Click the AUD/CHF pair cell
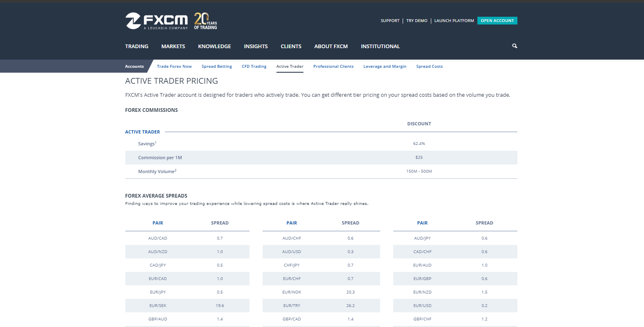644x327 pixels. tap(292, 238)
